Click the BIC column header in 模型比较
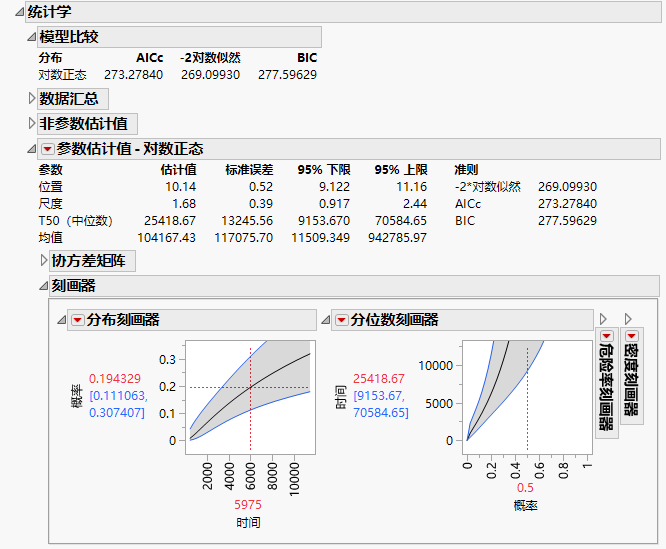The height and width of the screenshot is (549, 666). (307, 58)
